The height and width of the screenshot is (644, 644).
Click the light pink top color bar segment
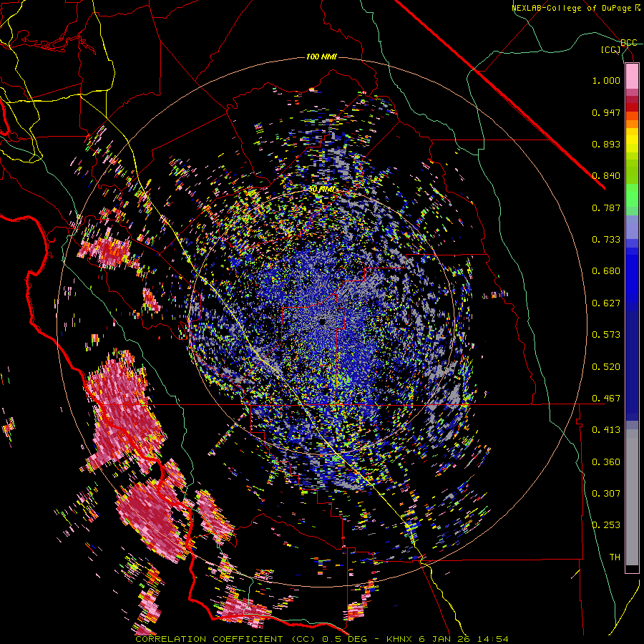coord(632,77)
